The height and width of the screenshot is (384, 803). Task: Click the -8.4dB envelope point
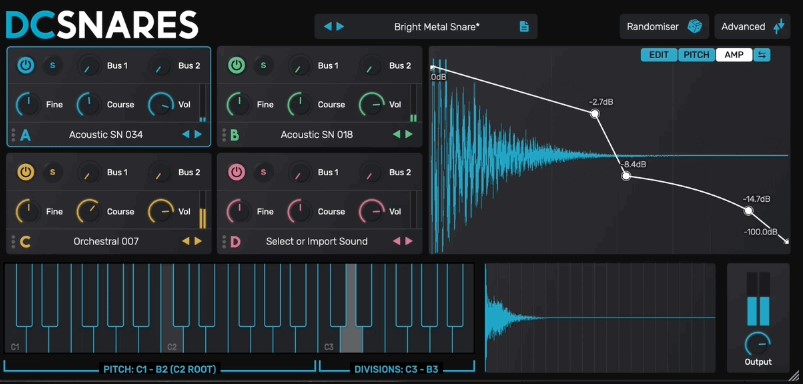626,176
